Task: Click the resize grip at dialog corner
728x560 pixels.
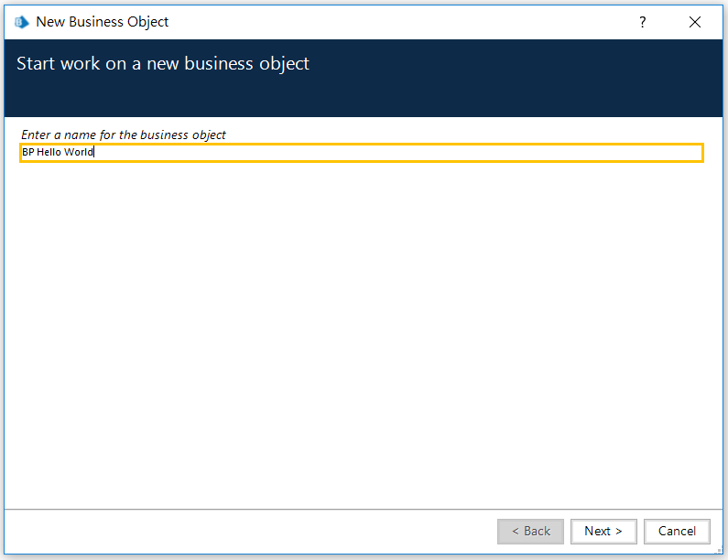Action: tap(719, 550)
